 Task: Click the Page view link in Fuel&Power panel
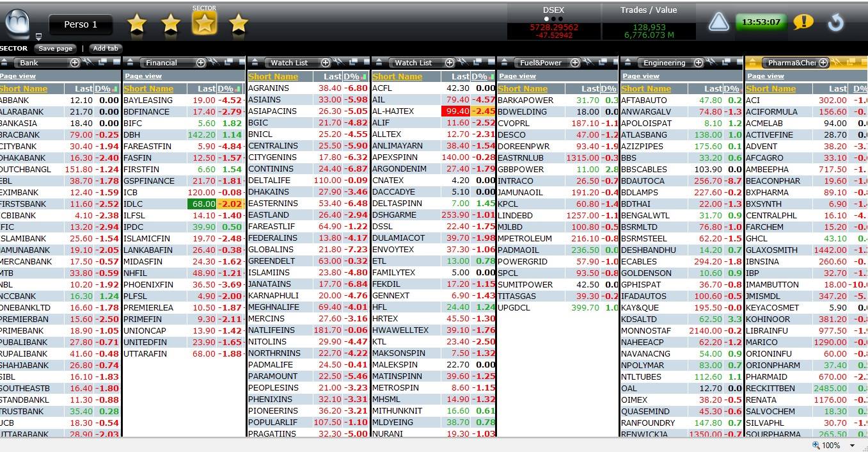coord(517,76)
